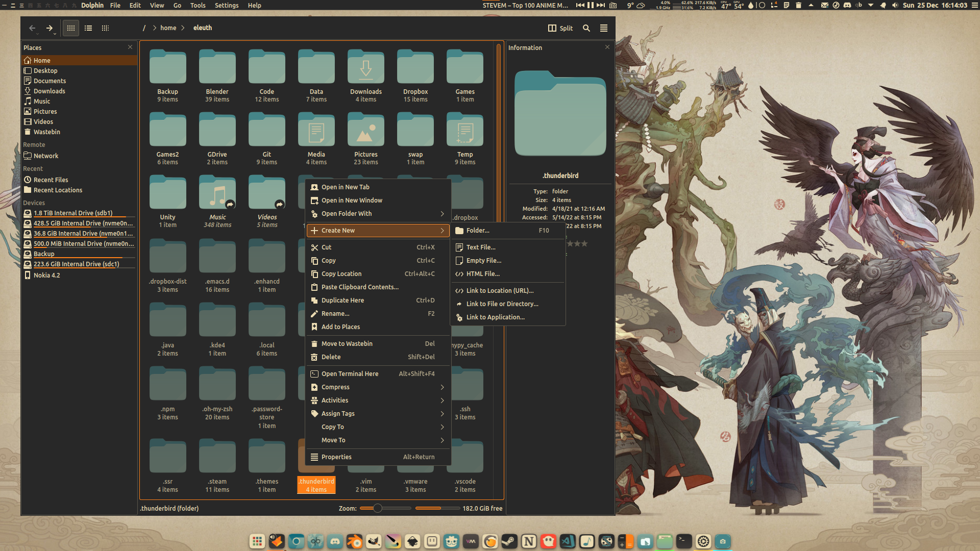Click Add to Places
Image resolution: width=980 pixels, height=551 pixels.
(378, 327)
